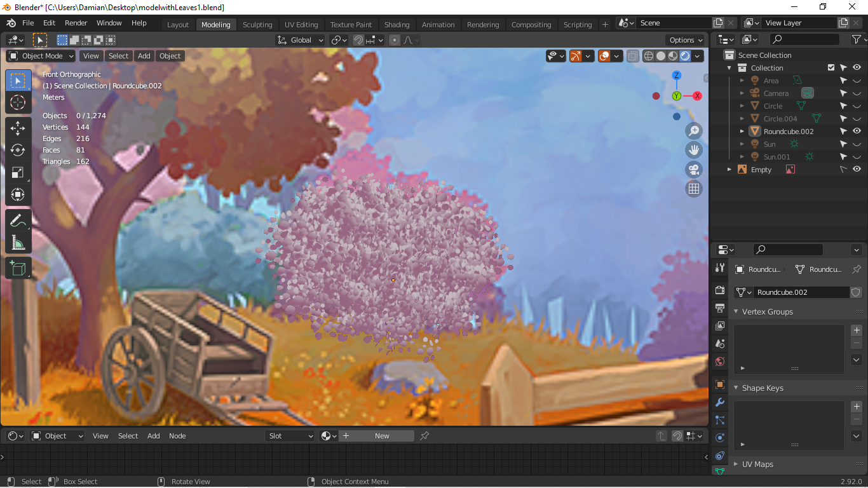Open the Options dropdown

pyautogui.click(x=686, y=40)
